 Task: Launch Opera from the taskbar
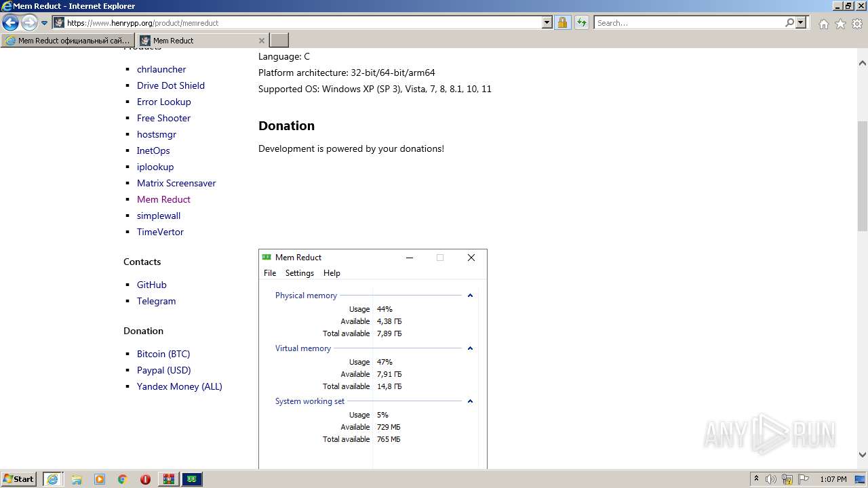point(145,479)
